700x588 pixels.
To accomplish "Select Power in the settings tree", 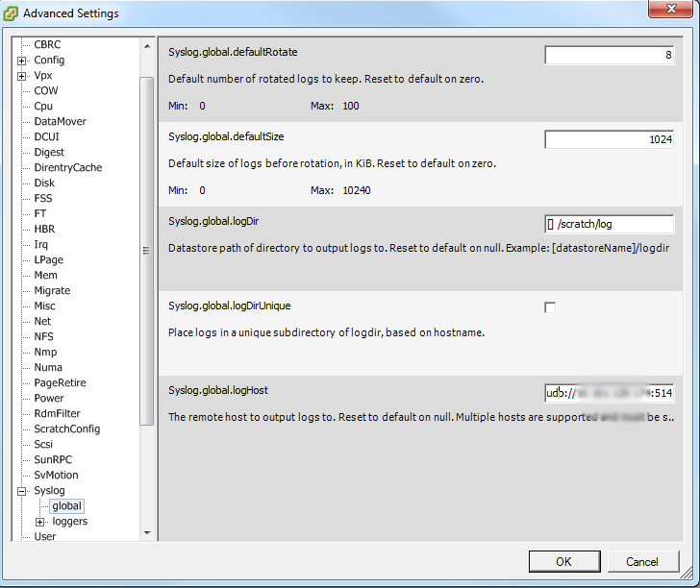I will (49, 398).
